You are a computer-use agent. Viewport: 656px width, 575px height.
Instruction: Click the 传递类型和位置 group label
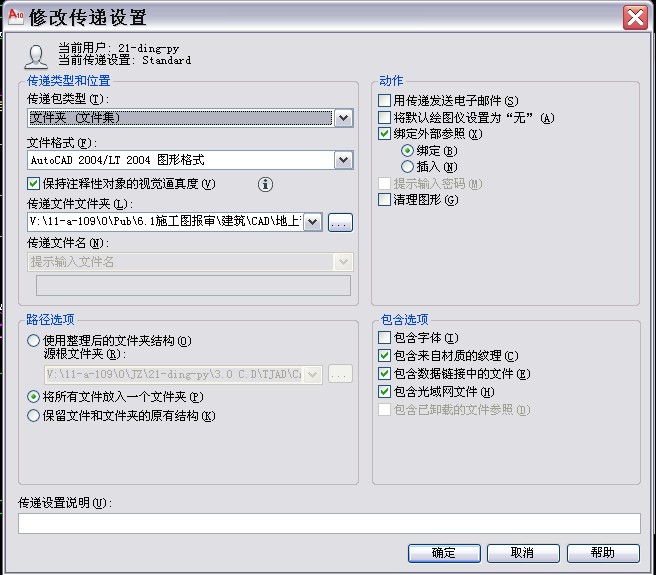69,80
